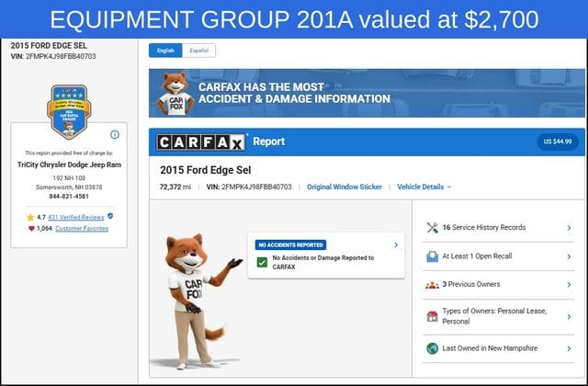This screenshot has width=588, height=386.
Task: Open the 431 Verified Reviews link
Action: coord(75,217)
